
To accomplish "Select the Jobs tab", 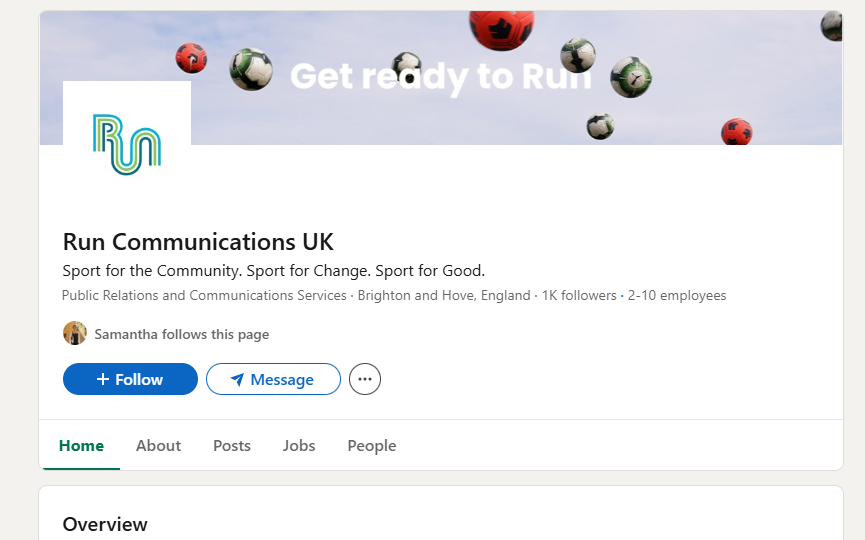I will [x=299, y=446].
